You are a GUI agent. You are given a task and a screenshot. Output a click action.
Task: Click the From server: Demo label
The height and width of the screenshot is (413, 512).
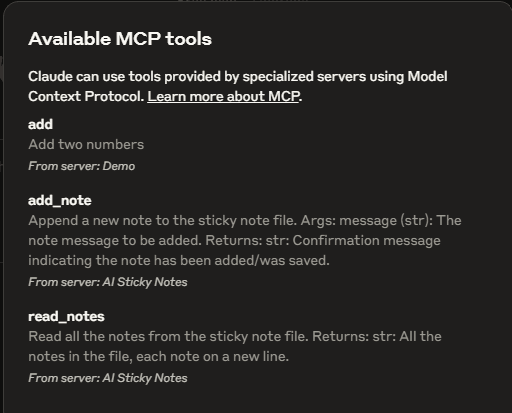click(x=82, y=166)
